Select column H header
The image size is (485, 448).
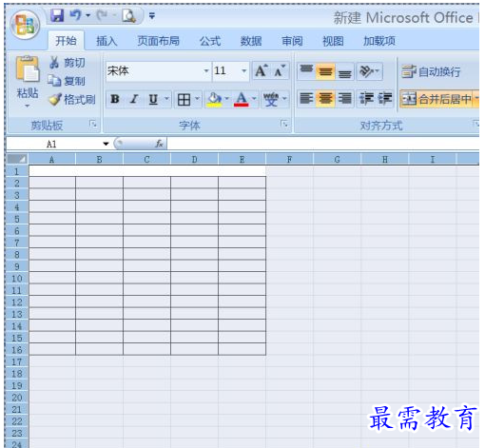(x=385, y=159)
